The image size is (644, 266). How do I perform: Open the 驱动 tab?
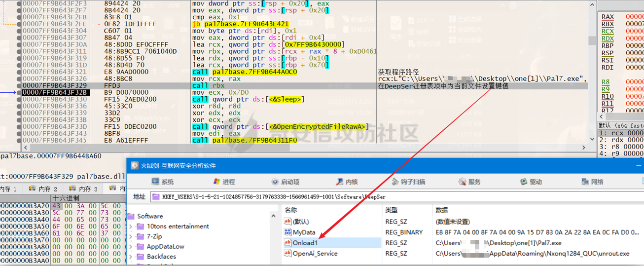530,182
